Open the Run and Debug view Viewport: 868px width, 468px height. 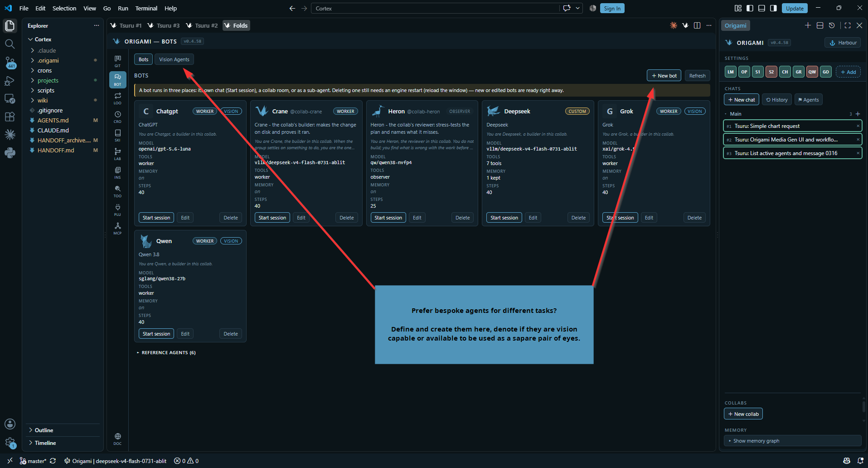10,81
